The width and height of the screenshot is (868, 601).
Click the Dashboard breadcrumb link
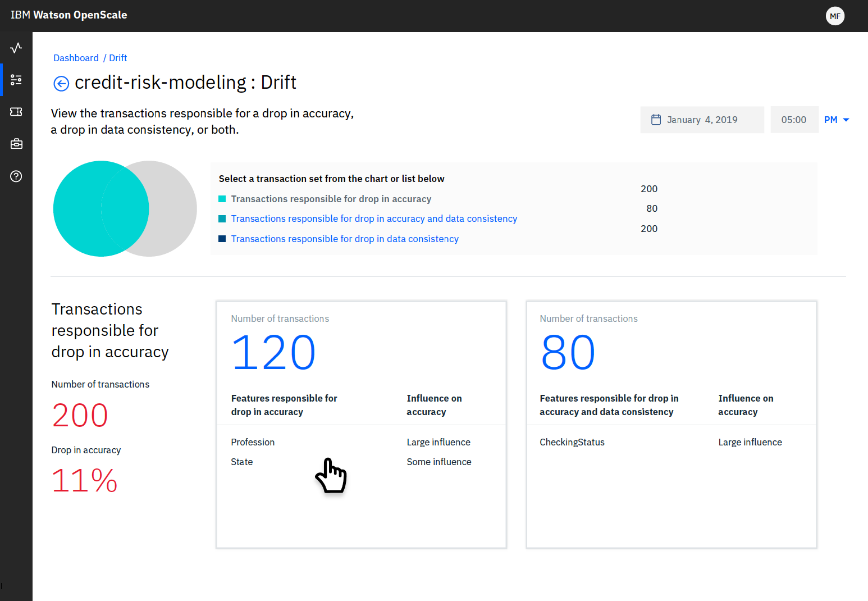pos(76,58)
